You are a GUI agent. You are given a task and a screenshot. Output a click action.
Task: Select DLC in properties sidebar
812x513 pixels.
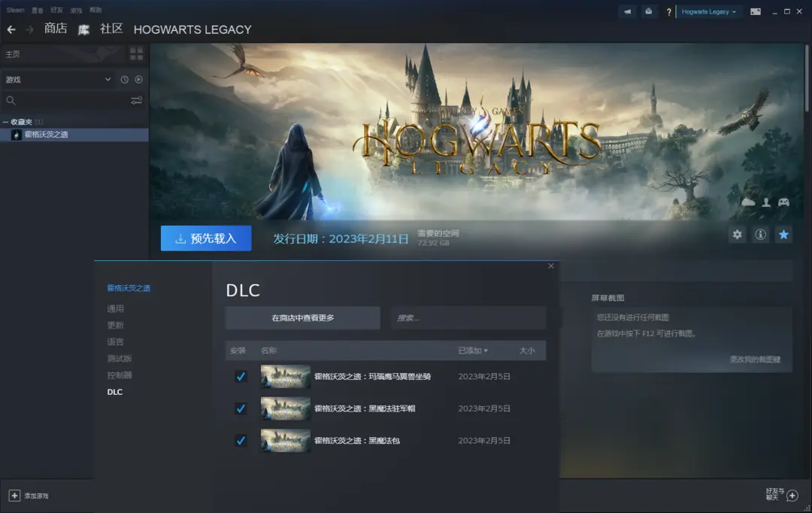tap(115, 392)
